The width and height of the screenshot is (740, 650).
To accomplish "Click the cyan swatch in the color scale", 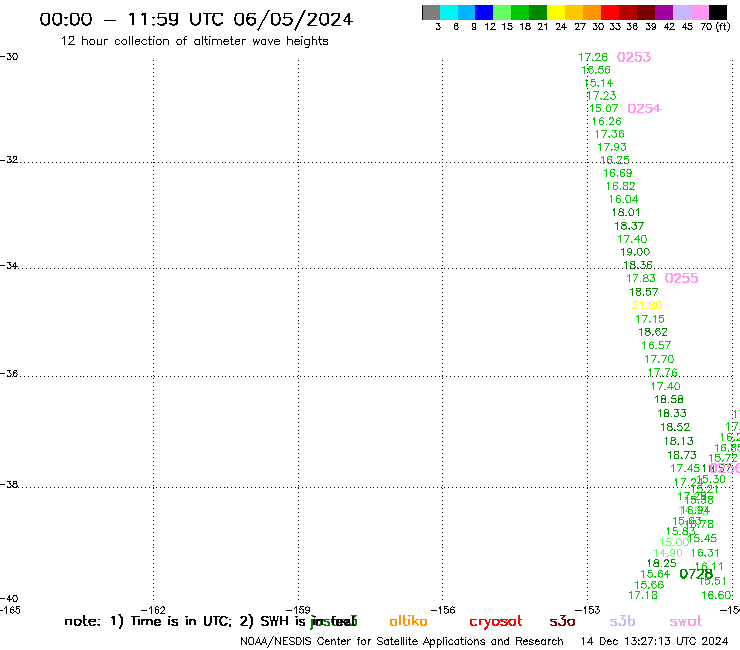I will coord(449,12).
